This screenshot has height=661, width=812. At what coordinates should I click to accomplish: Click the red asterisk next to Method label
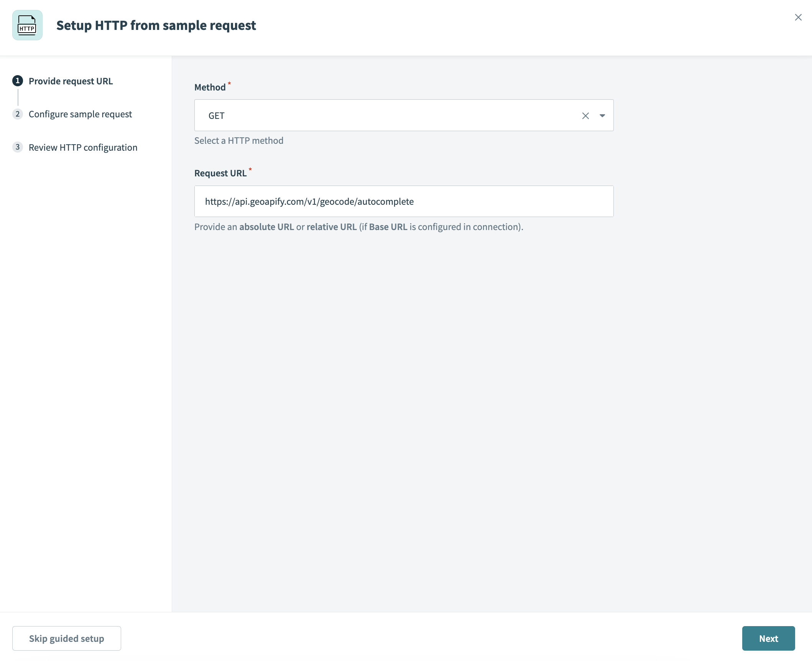229,84
